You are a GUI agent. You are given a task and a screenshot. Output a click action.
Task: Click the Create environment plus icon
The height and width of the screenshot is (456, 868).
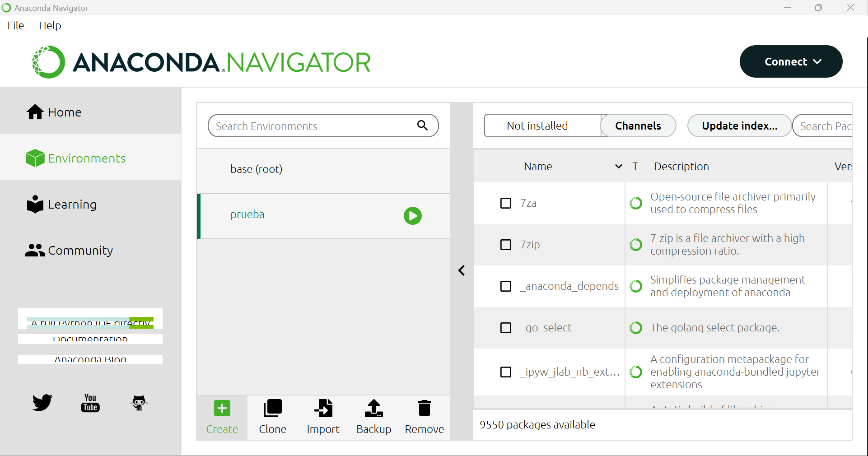tap(222, 409)
